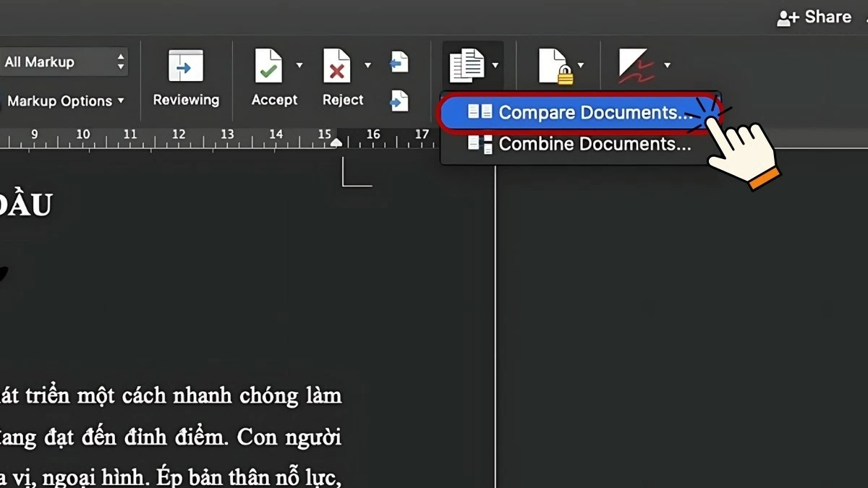Screen dimensions: 868x488
Task: Expand the Ink tool dropdown arrow
Action: (667, 64)
